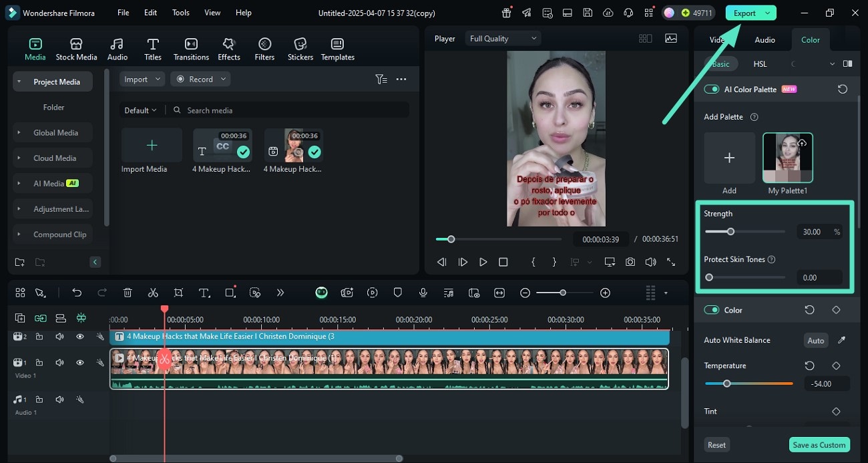Click the Import Media tile
868x463 pixels.
(x=152, y=145)
